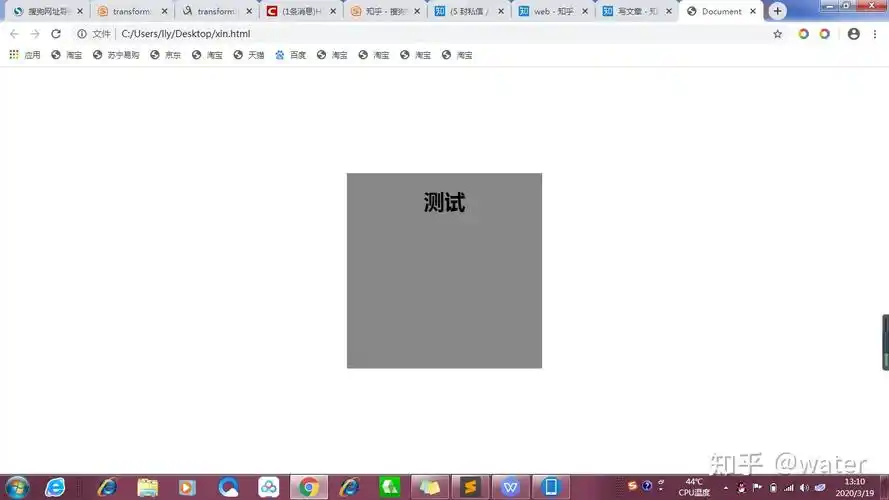Close the (5 封私信 tab
889x500 pixels.
(x=501, y=11)
